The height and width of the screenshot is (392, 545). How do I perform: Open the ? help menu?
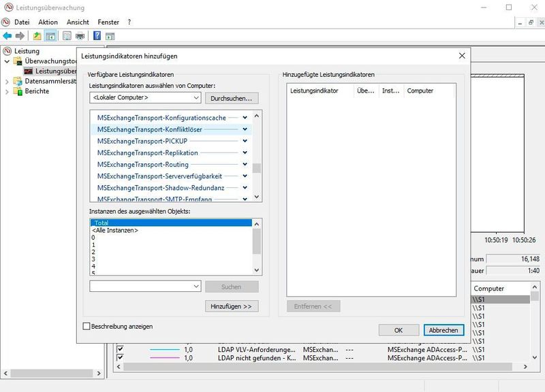[129, 22]
